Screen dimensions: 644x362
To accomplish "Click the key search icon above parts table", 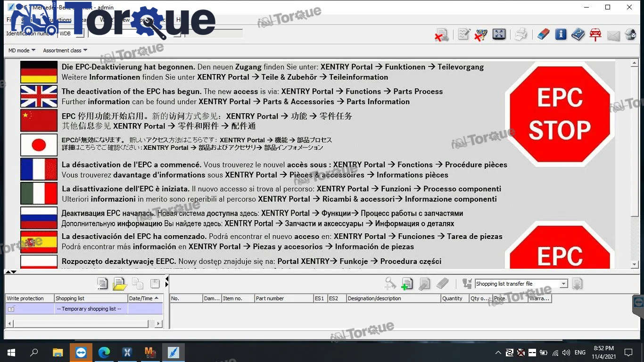I will tap(390, 283).
